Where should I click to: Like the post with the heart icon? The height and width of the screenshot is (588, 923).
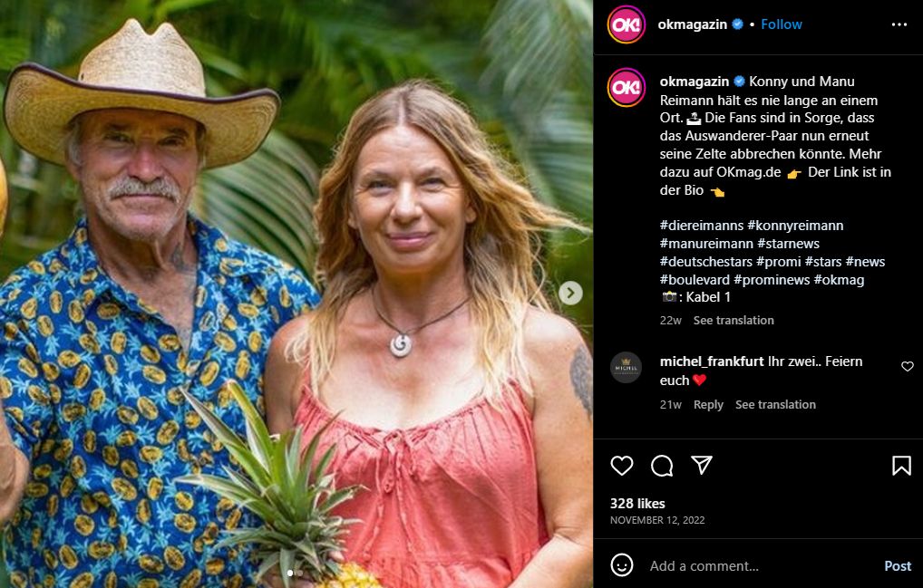(x=622, y=466)
